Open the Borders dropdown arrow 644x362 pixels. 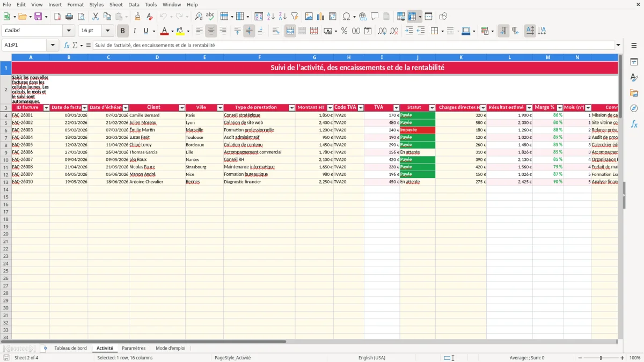pyautogui.click(x=443, y=31)
